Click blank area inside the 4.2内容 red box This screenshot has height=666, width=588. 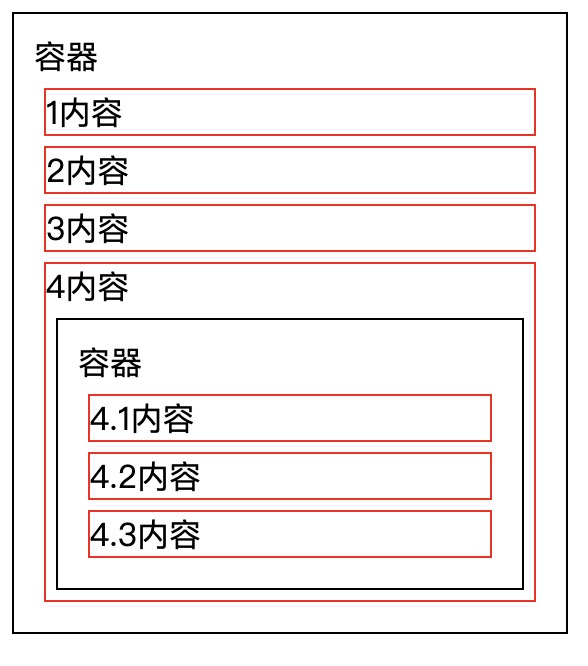345,477
